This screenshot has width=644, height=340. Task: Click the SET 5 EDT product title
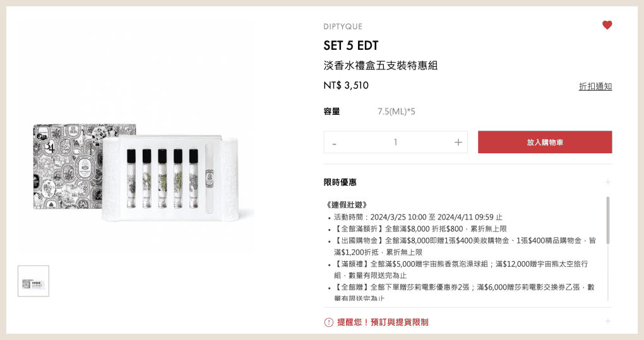coord(351,45)
